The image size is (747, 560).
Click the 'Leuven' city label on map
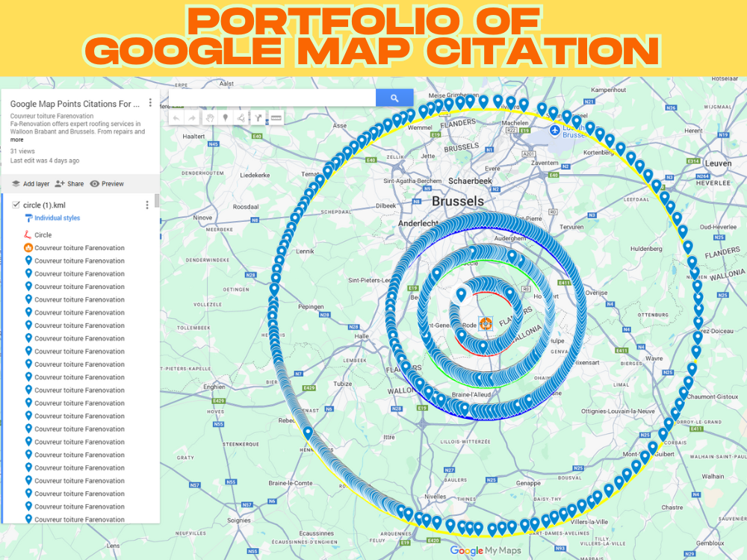coord(718,164)
